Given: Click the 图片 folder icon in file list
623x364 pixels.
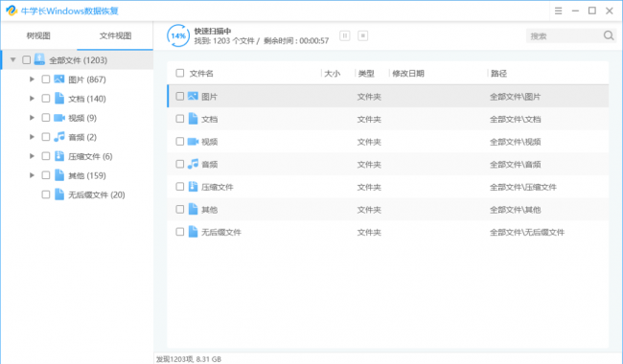Looking at the screenshot, I should (x=193, y=96).
